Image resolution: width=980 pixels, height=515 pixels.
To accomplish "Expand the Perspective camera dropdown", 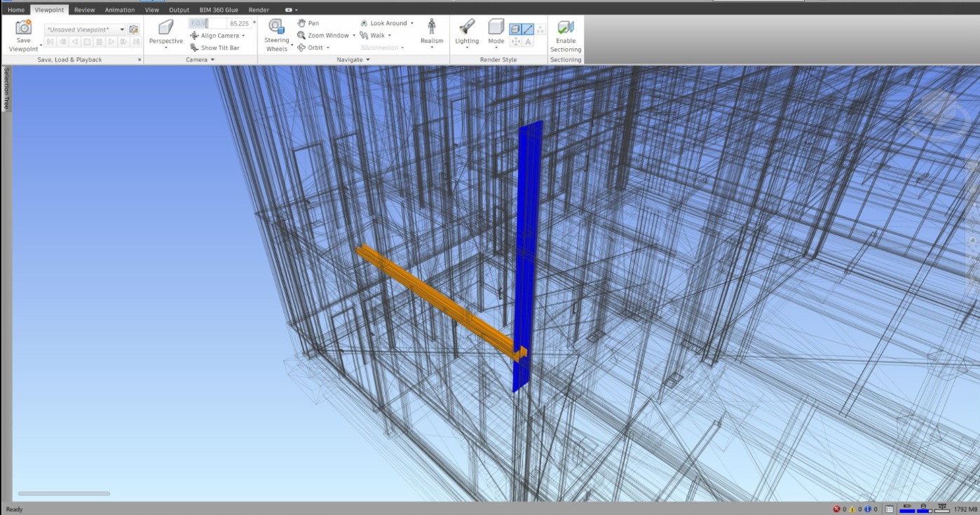I will (166, 48).
